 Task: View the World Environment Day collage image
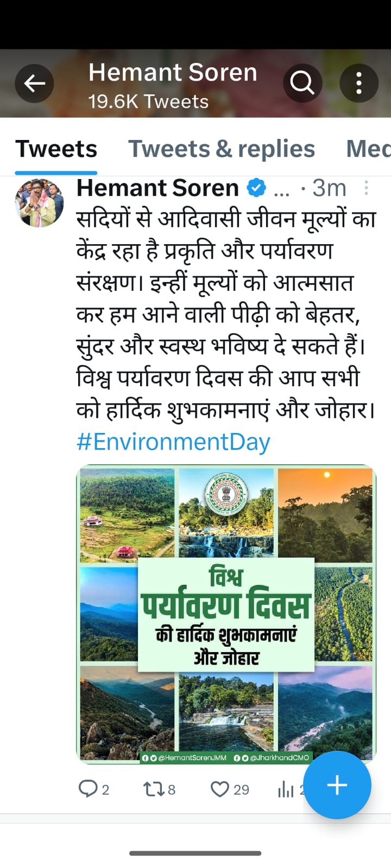coord(226,614)
